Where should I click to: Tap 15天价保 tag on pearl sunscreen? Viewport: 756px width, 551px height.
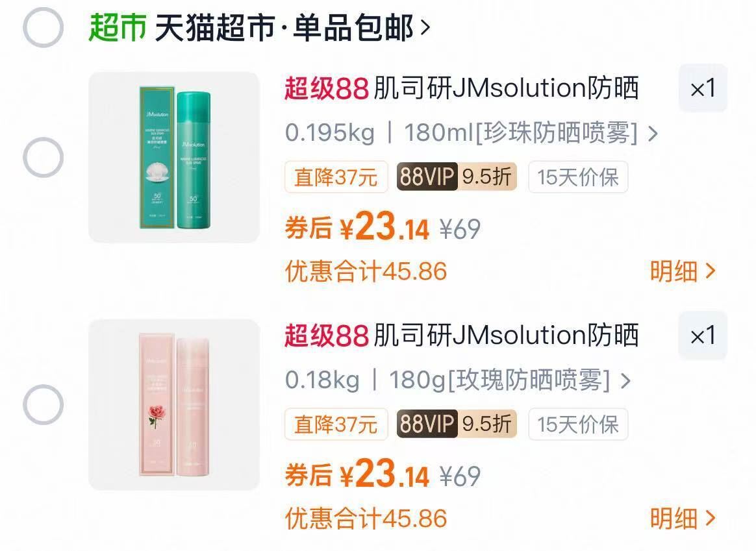tap(578, 177)
